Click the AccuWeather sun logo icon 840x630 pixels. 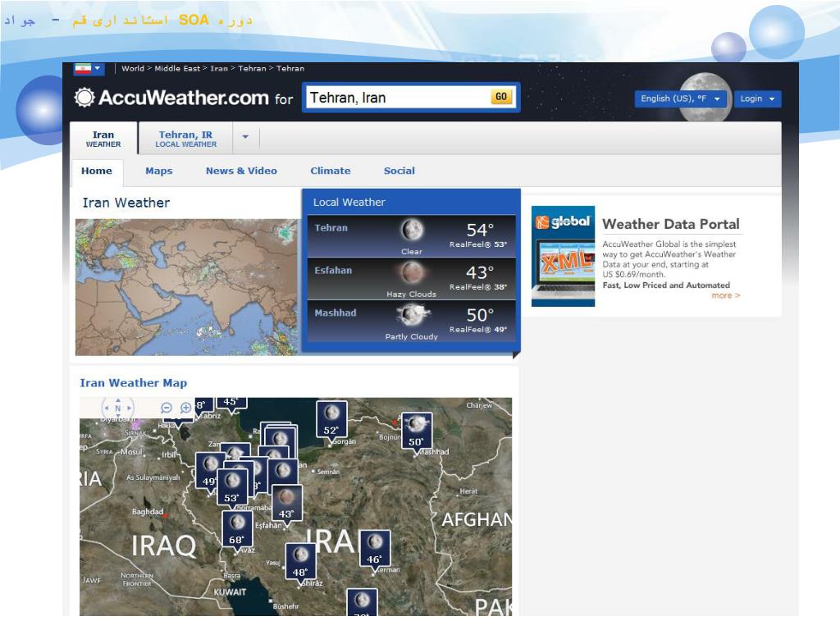pos(84,98)
